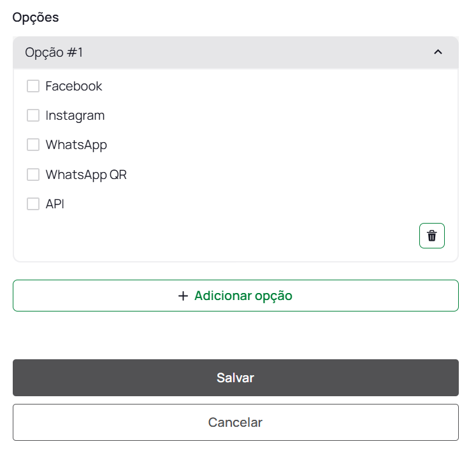Save the form with Salvar
This screenshot has width=476, height=451.
coord(236,378)
